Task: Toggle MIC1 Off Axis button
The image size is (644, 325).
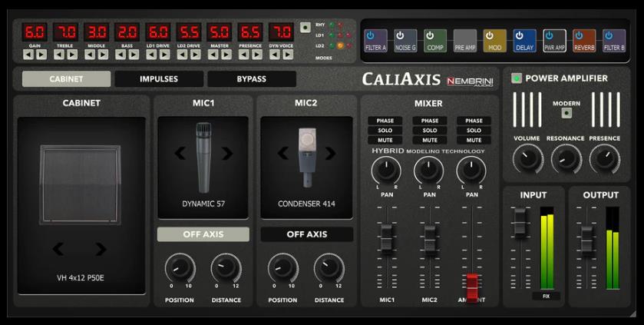Action: click(x=203, y=234)
